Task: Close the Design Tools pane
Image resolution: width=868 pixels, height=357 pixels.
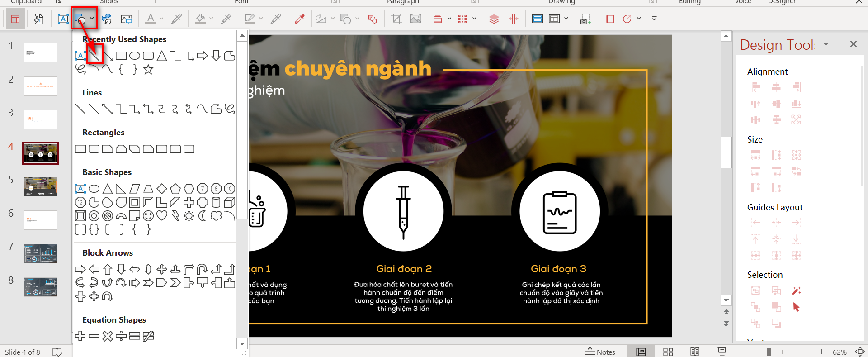Action: click(854, 44)
